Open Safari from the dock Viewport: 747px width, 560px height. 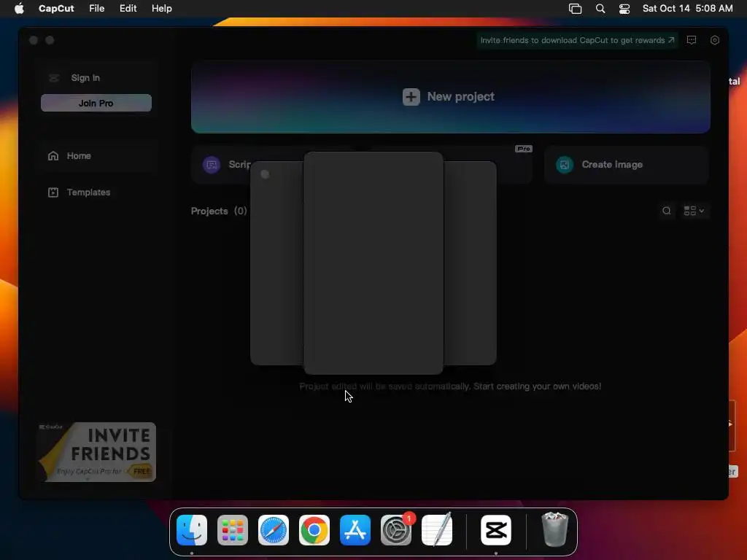274,530
